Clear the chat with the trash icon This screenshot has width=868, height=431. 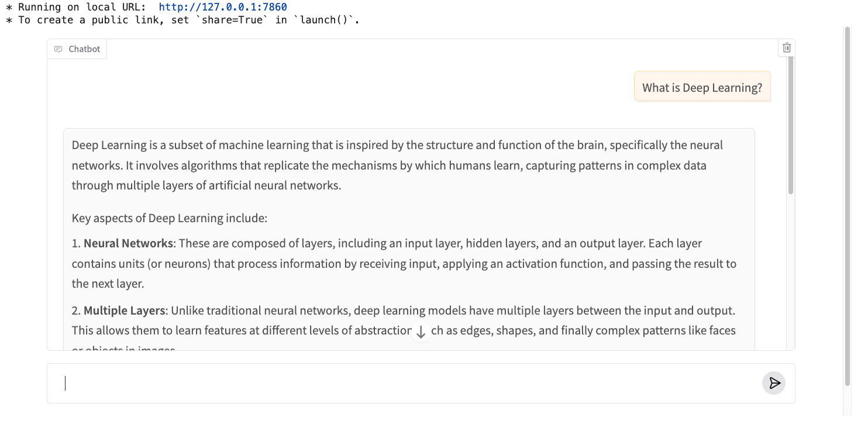[x=787, y=48]
